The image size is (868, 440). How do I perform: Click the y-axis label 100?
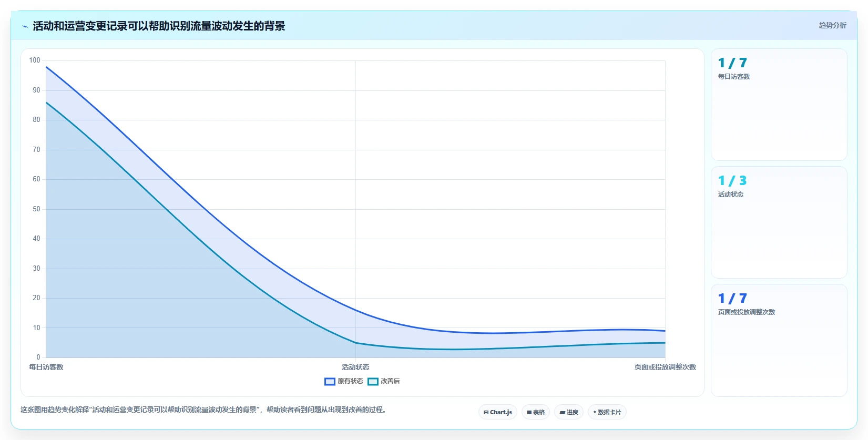[35, 60]
